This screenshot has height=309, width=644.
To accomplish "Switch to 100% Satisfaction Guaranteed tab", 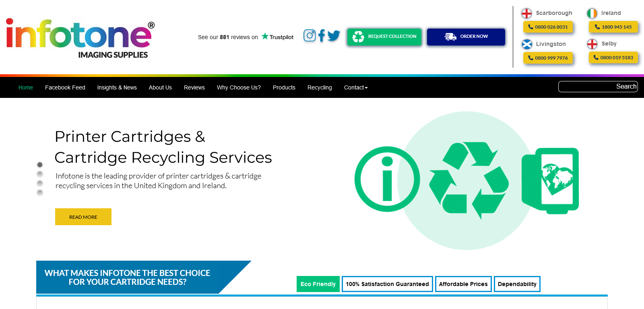I will [x=387, y=284].
